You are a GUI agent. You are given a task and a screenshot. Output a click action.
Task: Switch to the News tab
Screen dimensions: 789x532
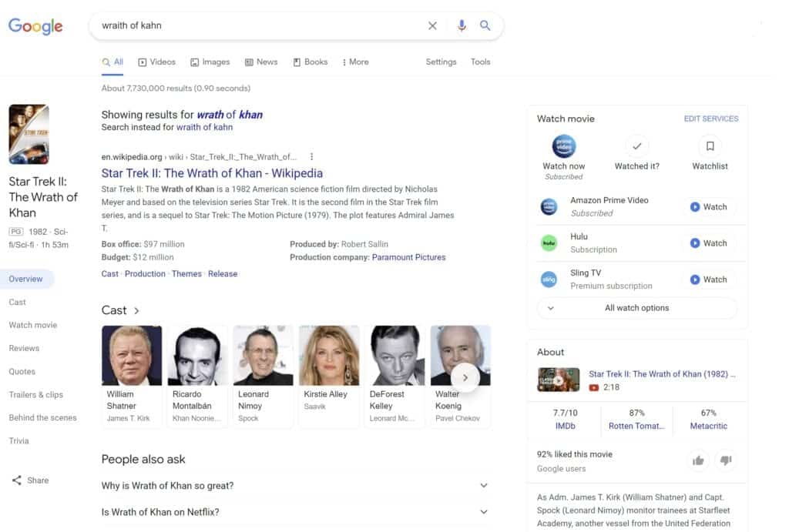261,62
